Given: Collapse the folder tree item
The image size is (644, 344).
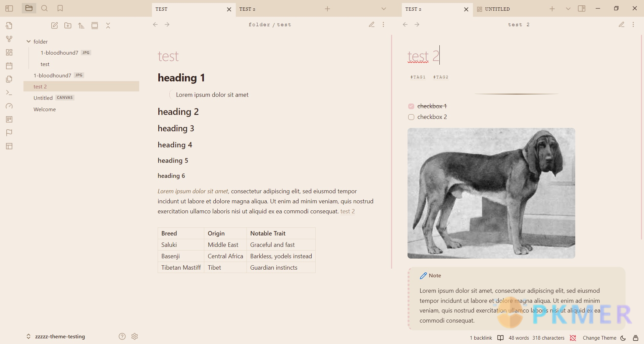Looking at the screenshot, I should pyautogui.click(x=29, y=42).
